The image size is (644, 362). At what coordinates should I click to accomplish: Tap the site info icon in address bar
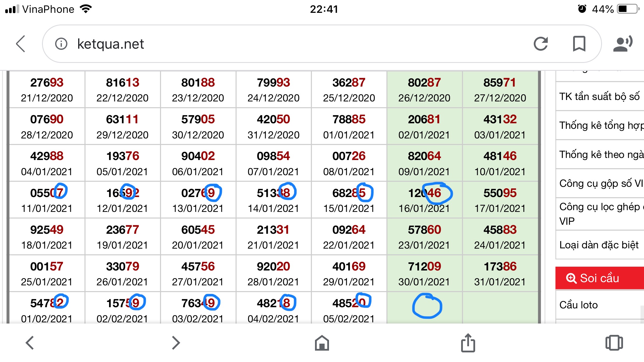click(x=61, y=44)
